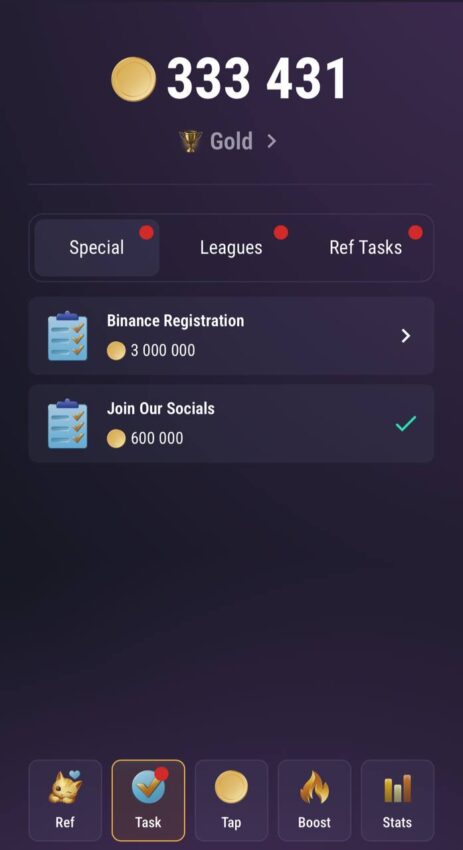This screenshot has width=463, height=850.
Task: Open the Join Our Socials task title
Action: (160, 408)
